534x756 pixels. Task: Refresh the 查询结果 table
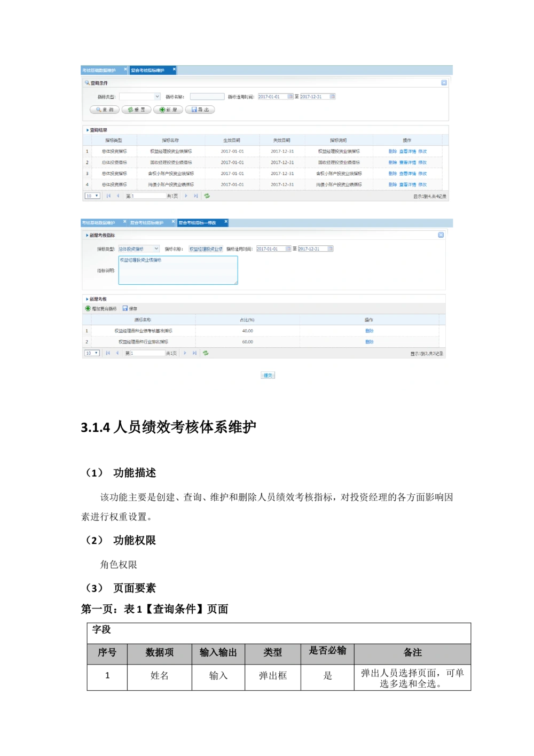(207, 196)
